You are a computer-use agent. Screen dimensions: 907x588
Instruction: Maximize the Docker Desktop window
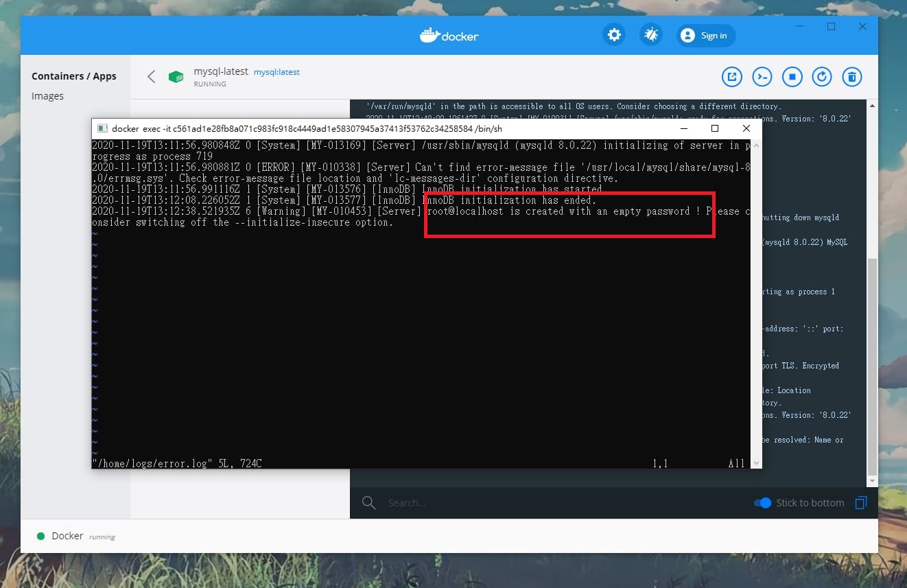click(x=831, y=27)
